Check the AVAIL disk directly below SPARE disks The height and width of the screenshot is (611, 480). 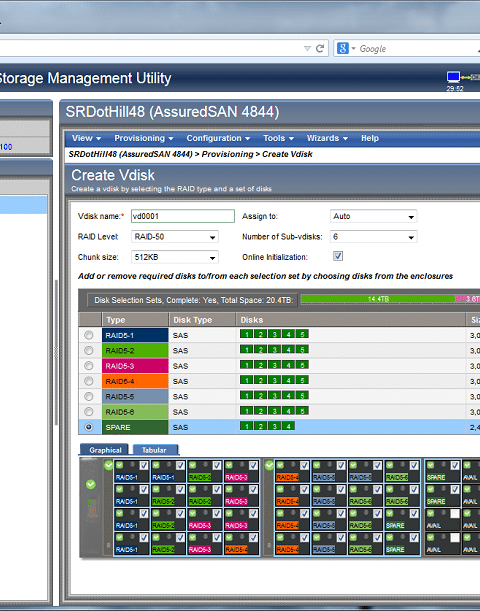point(455,514)
